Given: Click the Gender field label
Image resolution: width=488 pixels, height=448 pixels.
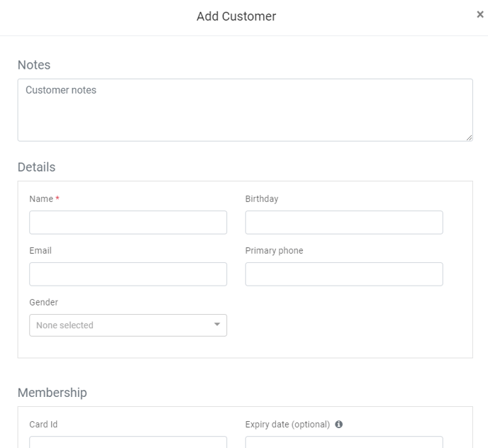Looking at the screenshot, I should tap(43, 303).
